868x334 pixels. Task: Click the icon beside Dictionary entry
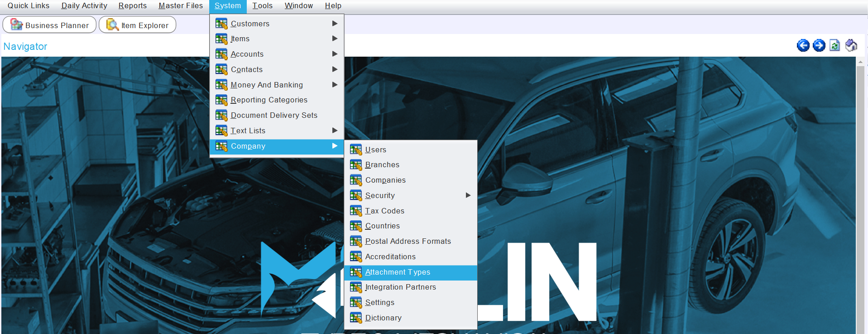(x=356, y=318)
